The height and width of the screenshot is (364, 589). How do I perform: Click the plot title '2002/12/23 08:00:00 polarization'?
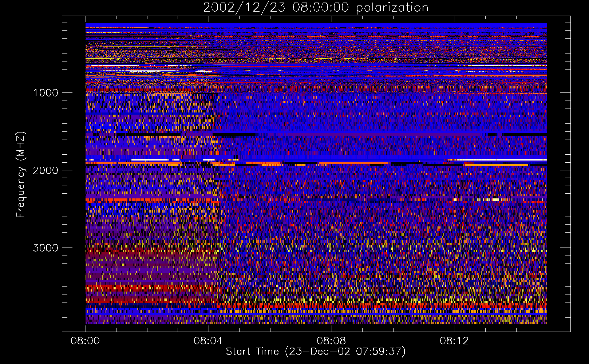(x=316, y=8)
